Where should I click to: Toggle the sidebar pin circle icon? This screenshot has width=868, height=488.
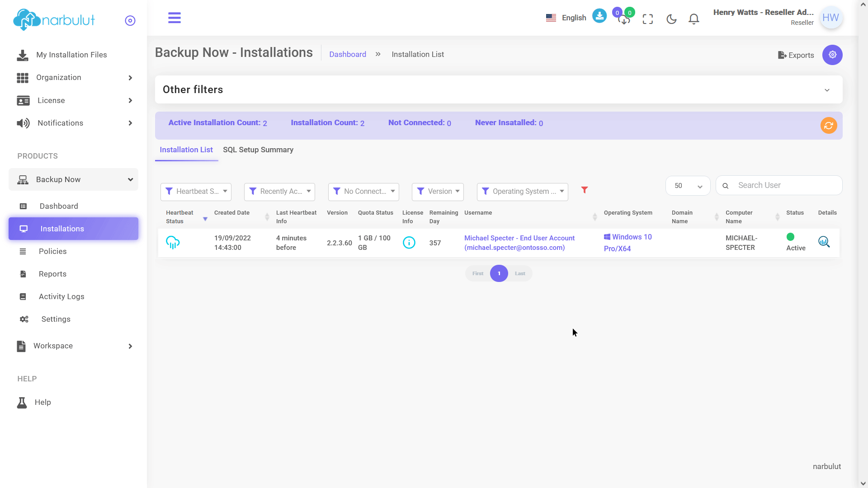click(130, 20)
